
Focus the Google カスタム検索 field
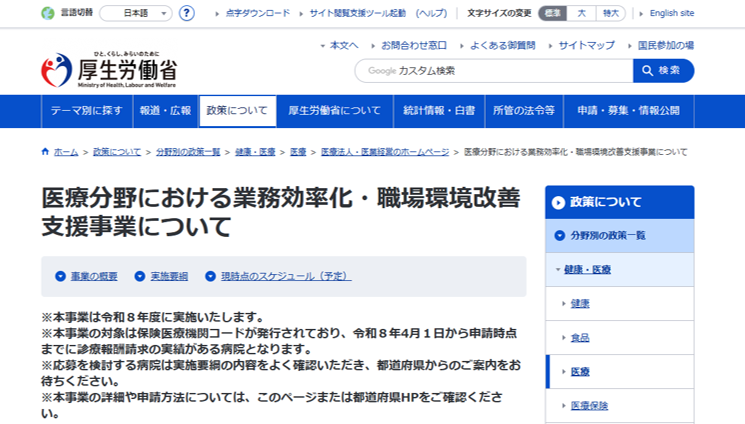click(494, 71)
